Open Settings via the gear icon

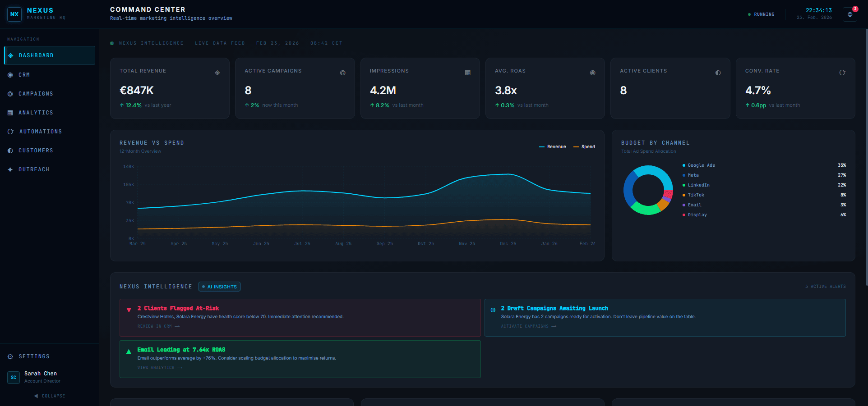tap(10, 356)
